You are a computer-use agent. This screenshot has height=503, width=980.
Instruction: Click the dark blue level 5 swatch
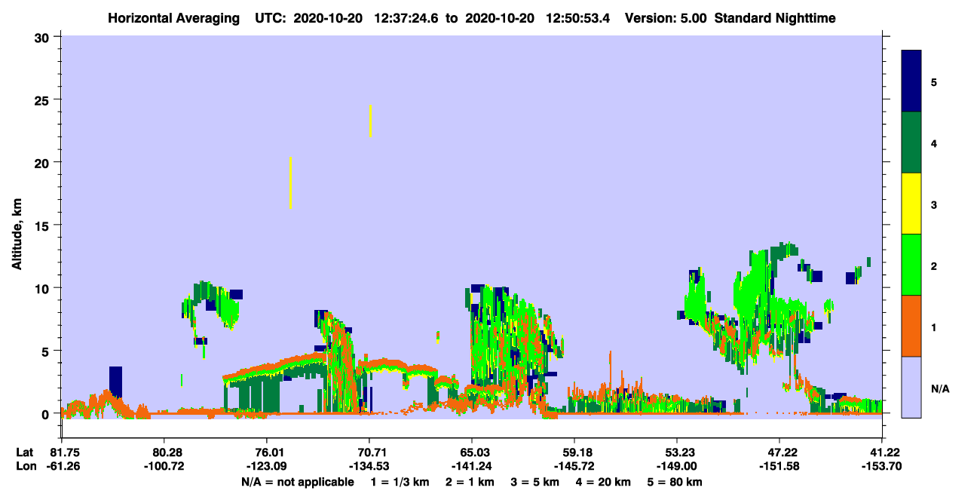(x=911, y=81)
